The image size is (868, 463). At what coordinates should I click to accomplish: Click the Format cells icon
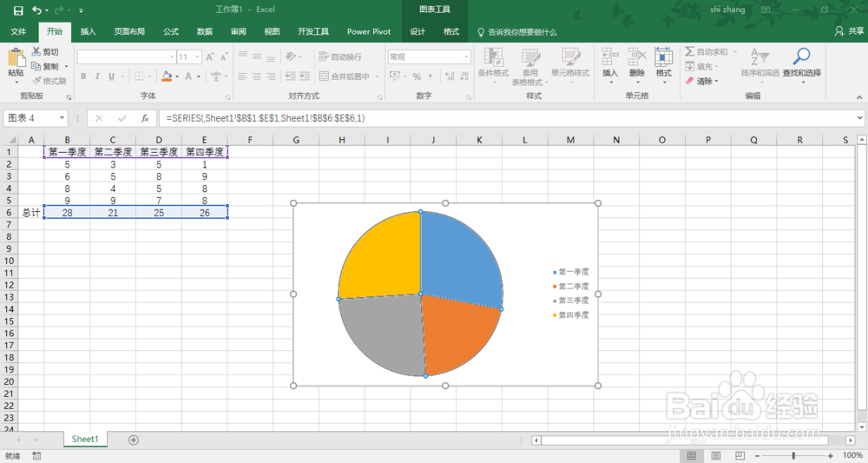(x=663, y=57)
